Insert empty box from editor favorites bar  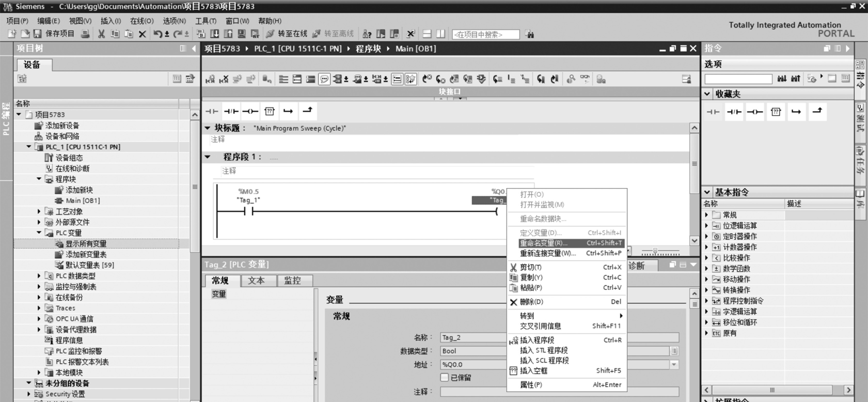click(x=269, y=111)
